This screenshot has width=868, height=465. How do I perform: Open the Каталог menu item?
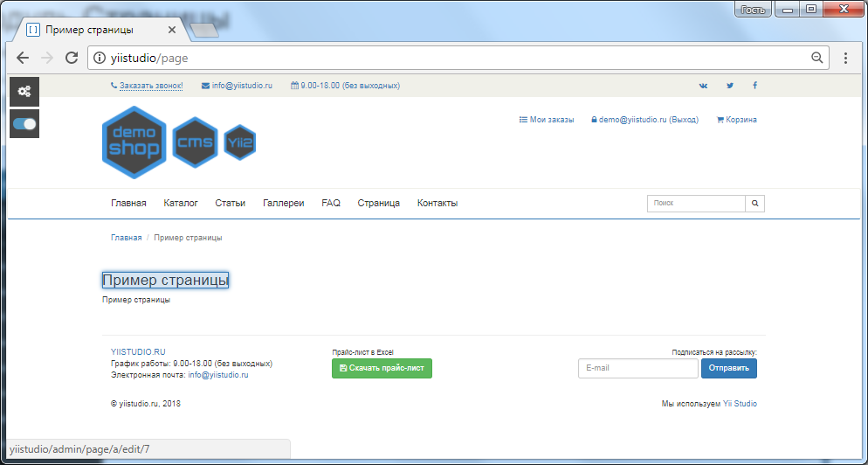(x=181, y=204)
